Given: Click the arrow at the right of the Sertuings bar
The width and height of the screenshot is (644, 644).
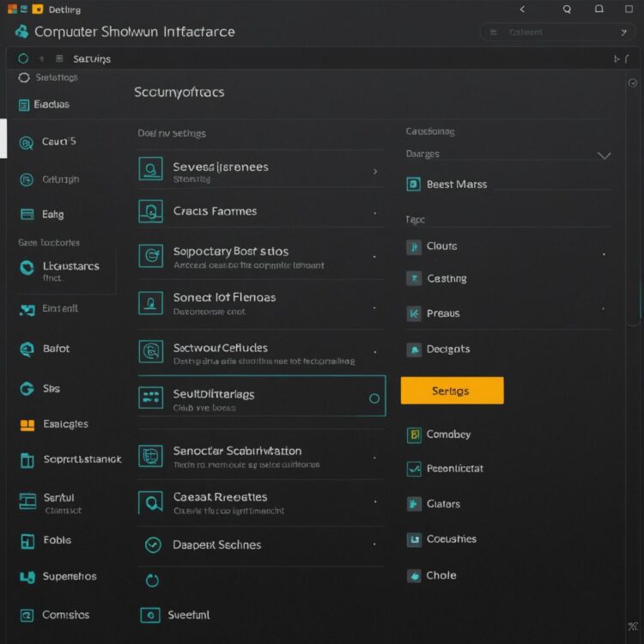Looking at the screenshot, I should (x=616, y=59).
